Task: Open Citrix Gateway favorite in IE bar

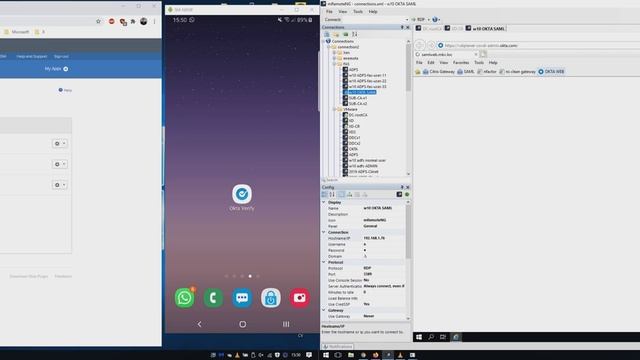Action: pos(438,72)
